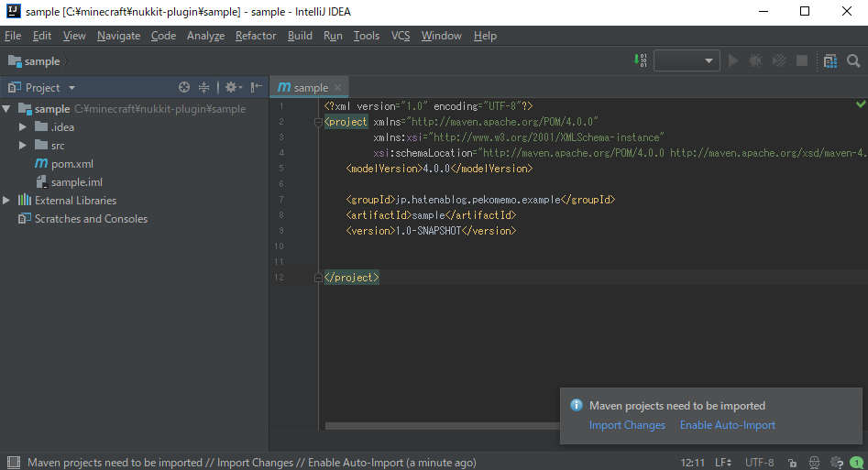Expand External Libraries node

(x=6, y=201)
